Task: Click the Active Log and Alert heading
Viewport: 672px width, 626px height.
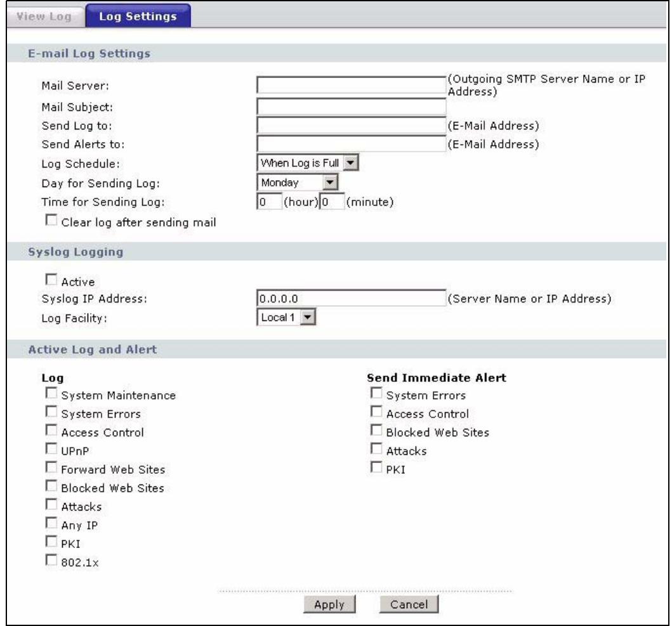Action: pos(93,349)
